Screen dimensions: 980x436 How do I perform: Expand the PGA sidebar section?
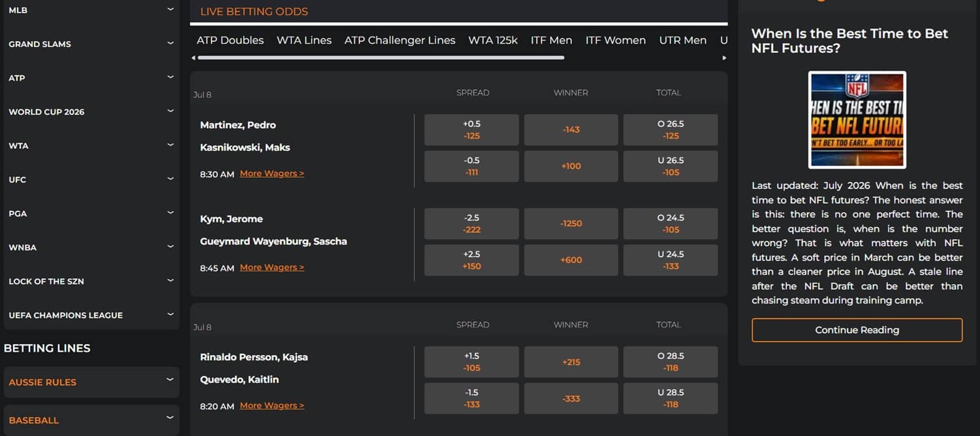pos(91,213)
